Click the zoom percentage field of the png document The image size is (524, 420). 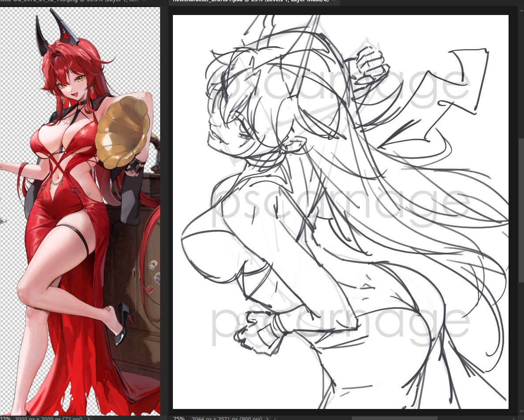5,418
